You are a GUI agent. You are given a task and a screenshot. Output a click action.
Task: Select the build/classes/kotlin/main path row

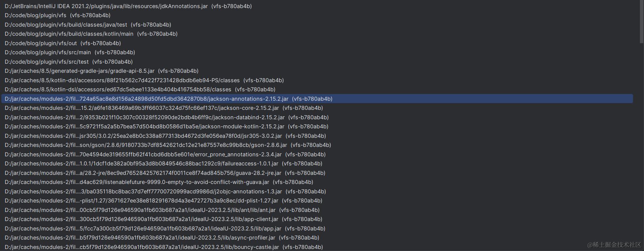click(317, 34)
